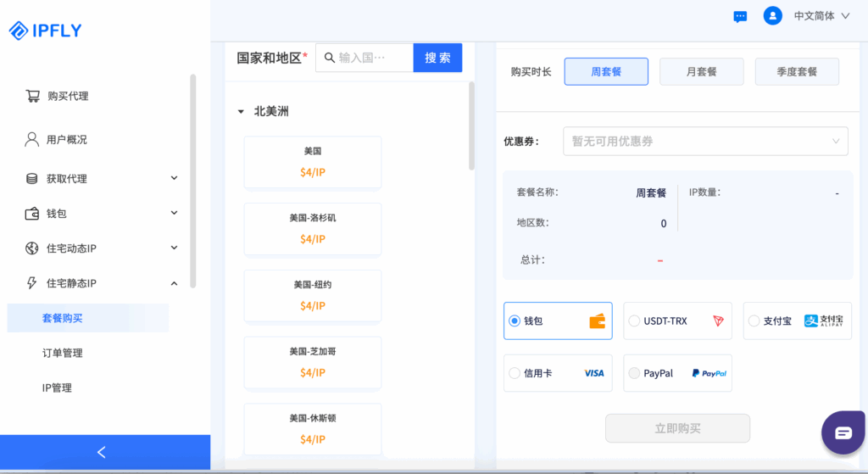
Task: Select the 美国-洛杉矶 region card
Action: point(313,229)
